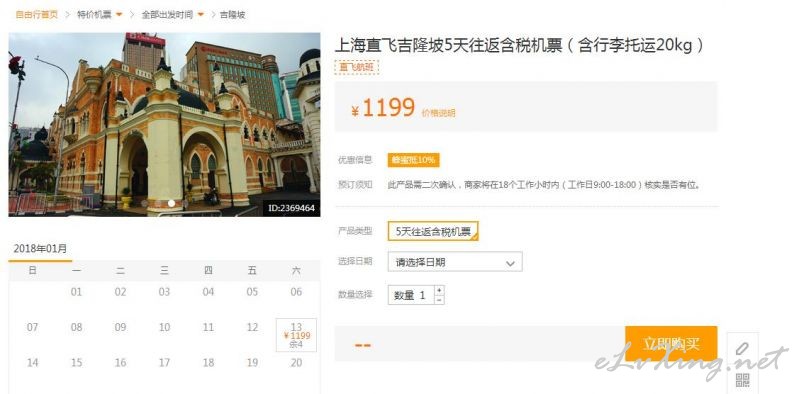The height and width of the screenshot is (394, 799).
Task: Click calendar date 05
Action: coord(252,292)
